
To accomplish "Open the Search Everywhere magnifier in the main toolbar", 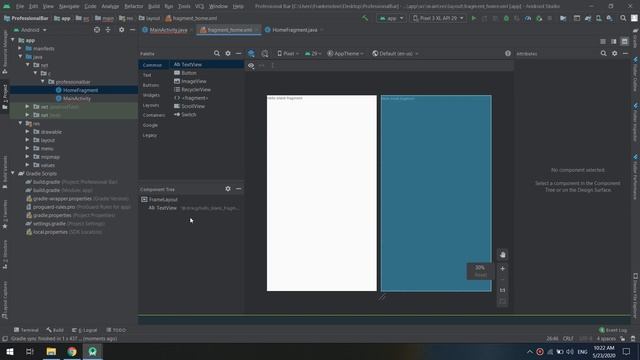I will [623, 18].
